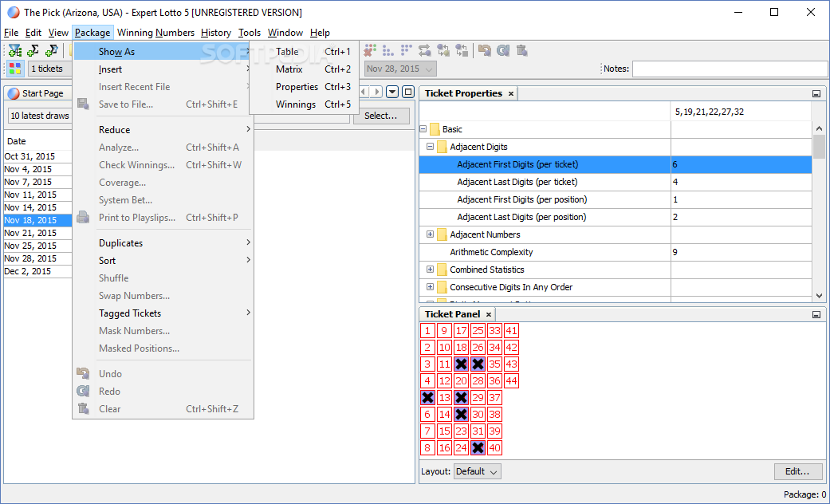Click the swap arrows toolbar icon

424,50
